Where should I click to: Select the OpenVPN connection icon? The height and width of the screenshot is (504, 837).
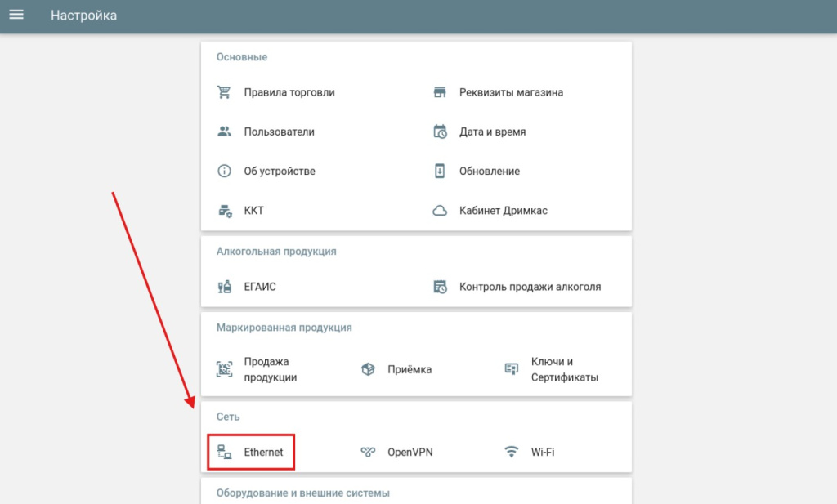pos(369,451)
